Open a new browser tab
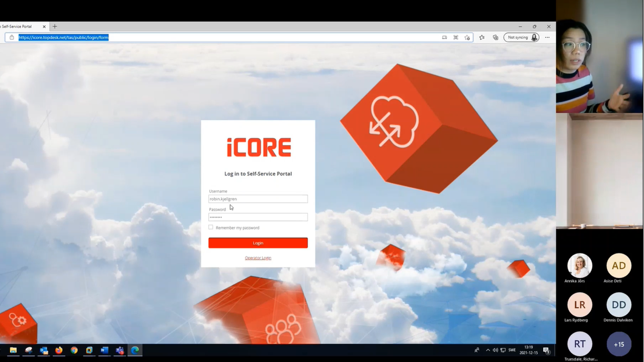This screenshot has width=644, height=362. click(55, 26)
